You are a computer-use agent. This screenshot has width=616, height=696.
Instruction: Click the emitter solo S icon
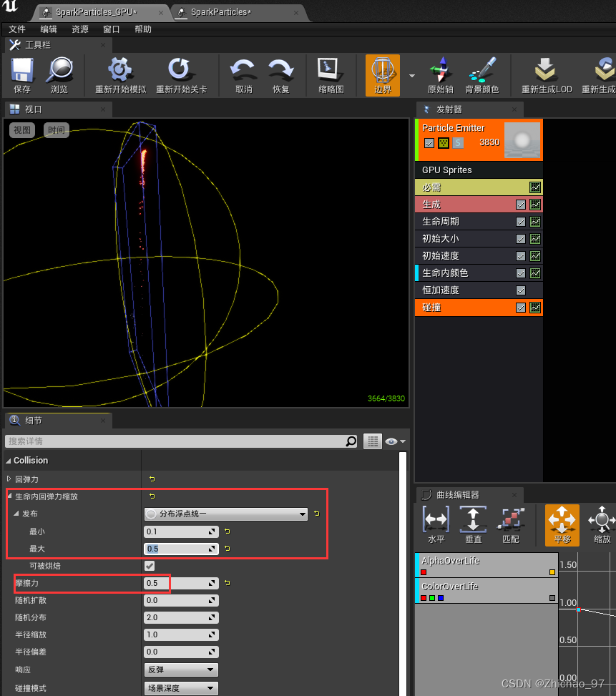coord(458,143)
